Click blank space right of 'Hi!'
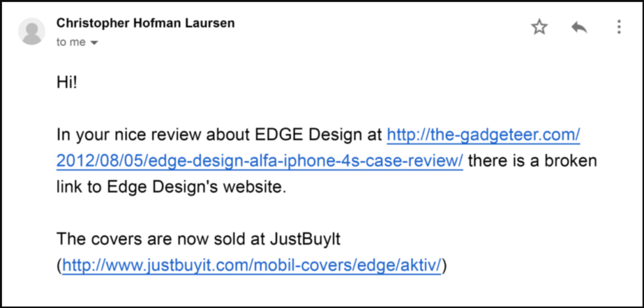 click(x=328, y=83)
